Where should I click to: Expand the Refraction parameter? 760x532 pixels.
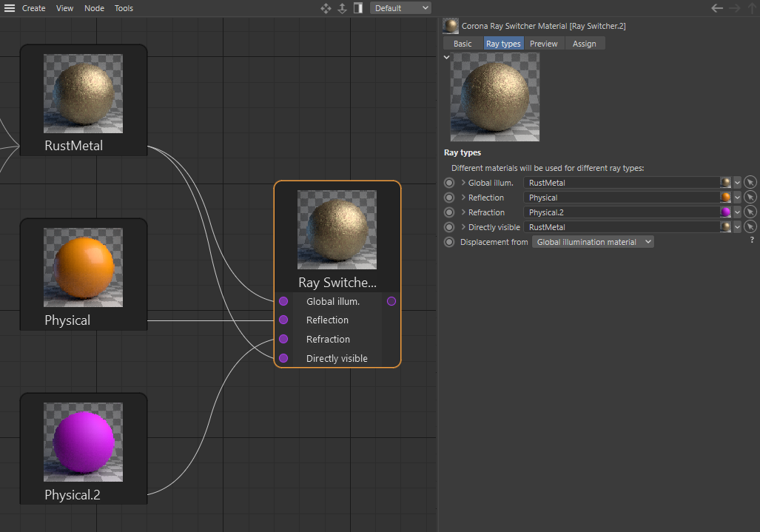(x=463, y=212)
